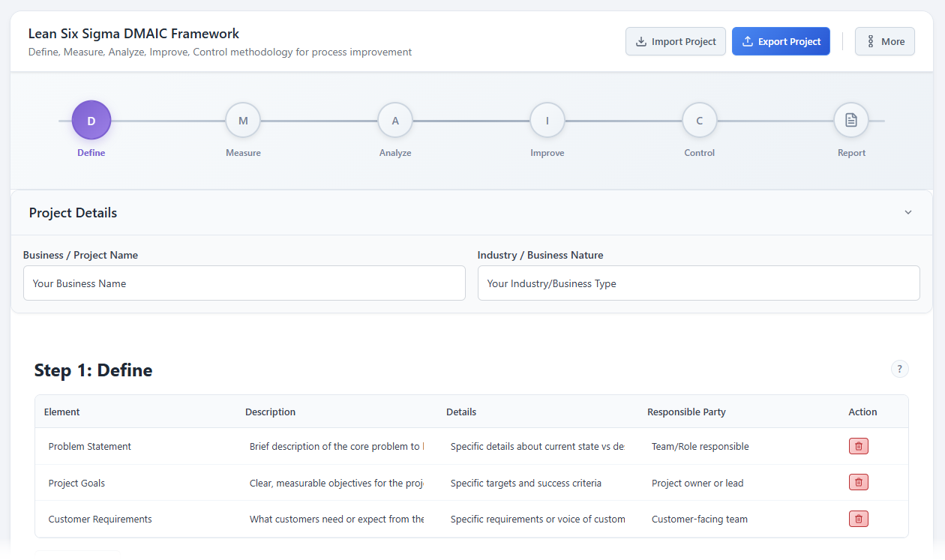This screenshot has height=560, width=945.
Task: Open the Step 1 help question mark
Action: click(x=899, y=369)
